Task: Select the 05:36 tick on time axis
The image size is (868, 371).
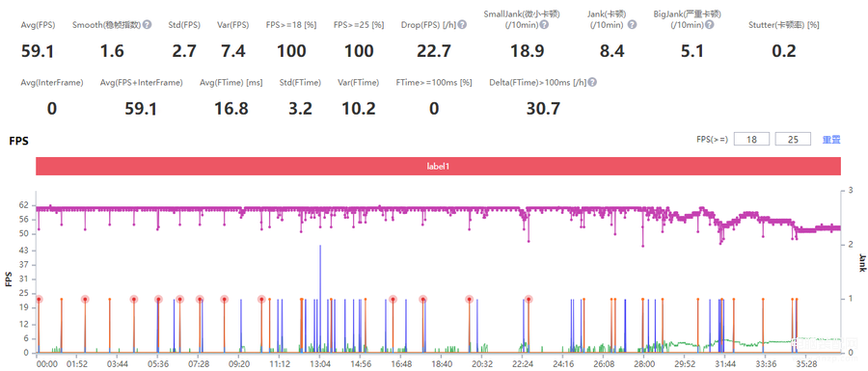Action: click(x=158, y=364)
